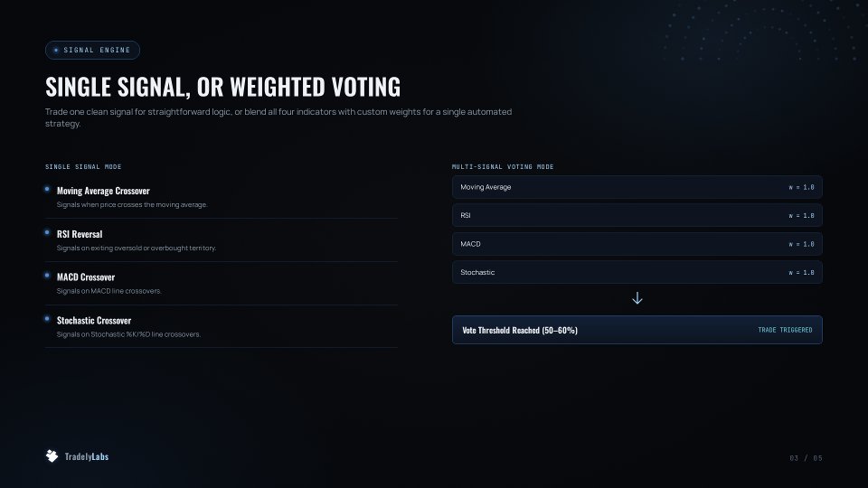Select the RSI voting row
Viewport: 868px width, 488px height.
coord(637,215)
